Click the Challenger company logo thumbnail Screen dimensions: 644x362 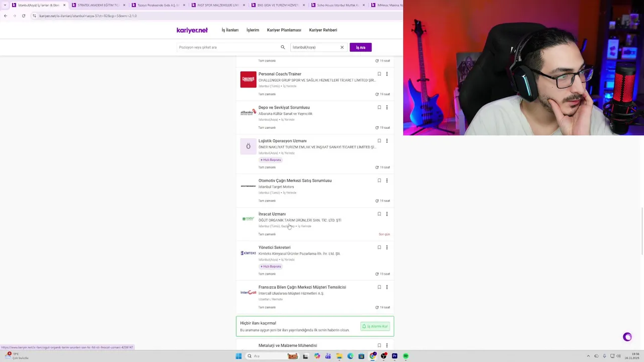click(248, 79)
